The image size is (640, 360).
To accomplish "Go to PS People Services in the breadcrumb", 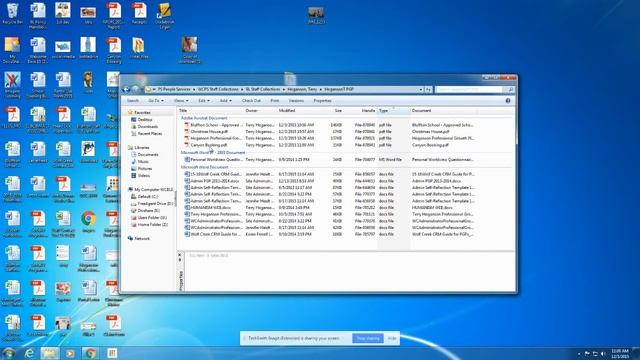I will coord(174,89).
